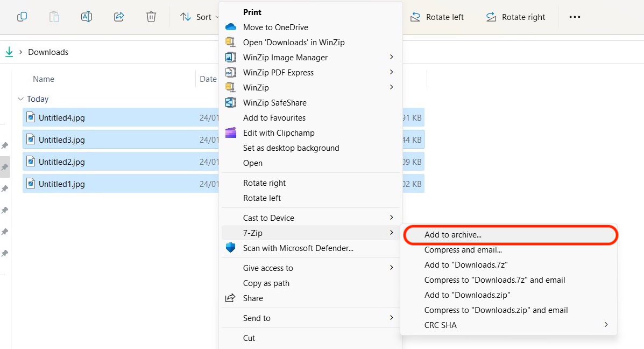Click the WinZip SafeShare icon
Image resolution: width=644 pixels, height=349 pixels.
[231, 102]
